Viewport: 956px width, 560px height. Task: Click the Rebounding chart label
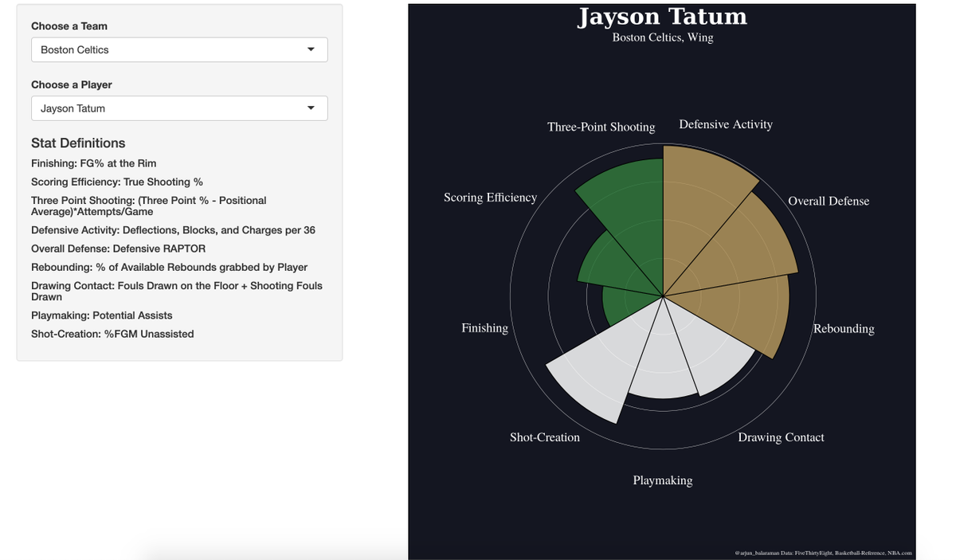click(x=844, y=328)
